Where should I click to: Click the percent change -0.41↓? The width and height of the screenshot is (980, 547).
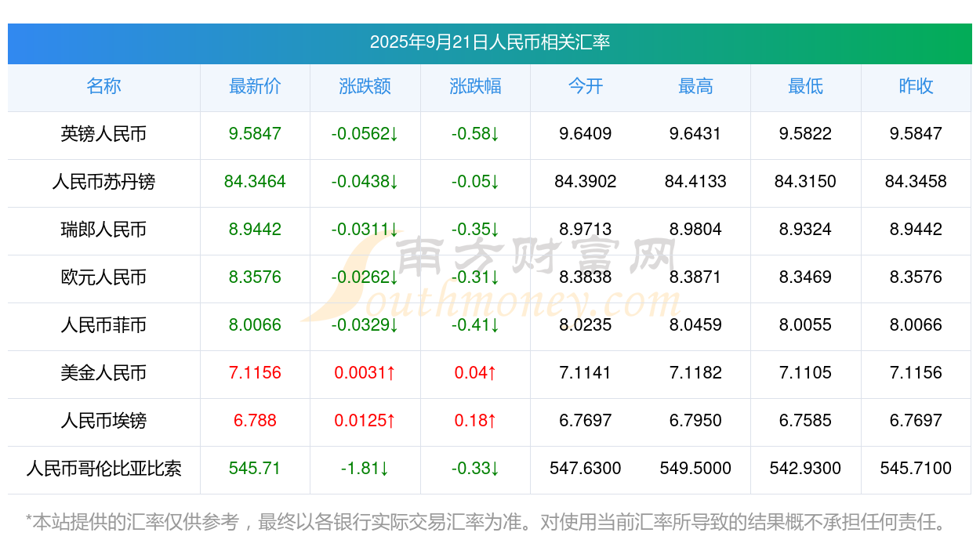475,325
